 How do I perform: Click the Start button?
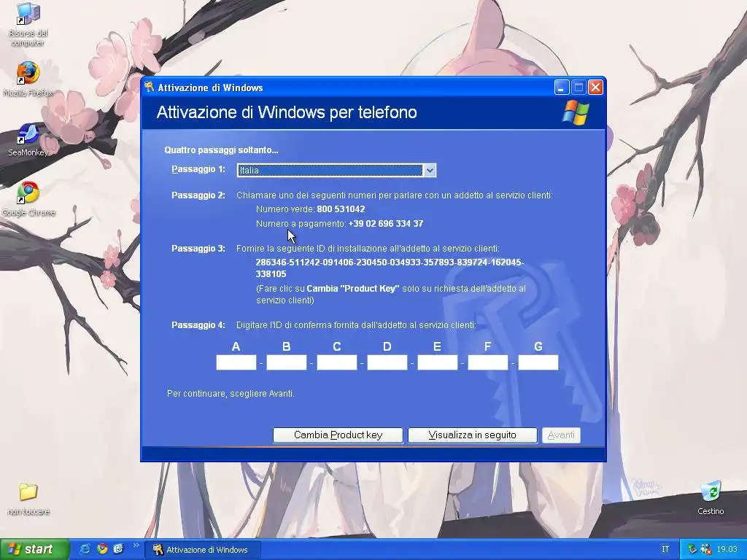(34, 549)
